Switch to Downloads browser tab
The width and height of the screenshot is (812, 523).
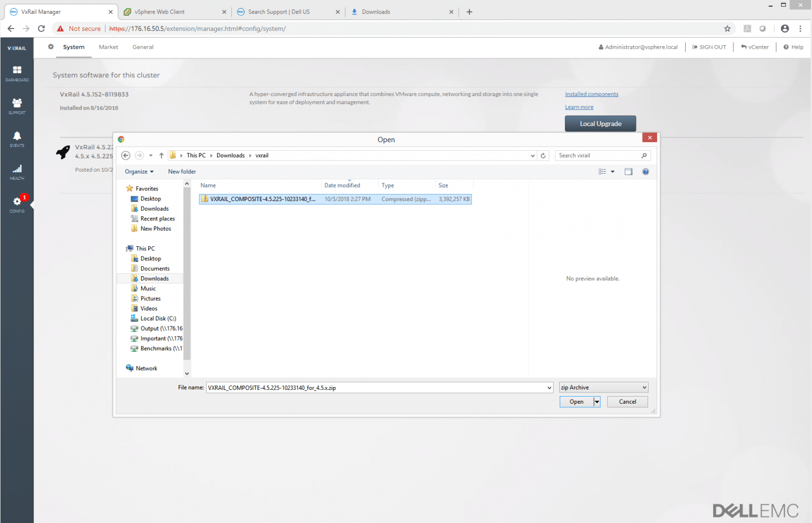coord(401,12)
